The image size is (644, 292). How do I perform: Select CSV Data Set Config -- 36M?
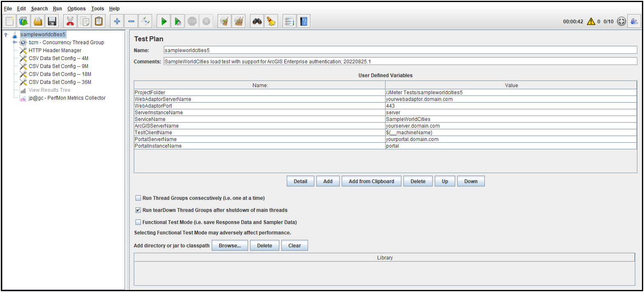[59, 82]
